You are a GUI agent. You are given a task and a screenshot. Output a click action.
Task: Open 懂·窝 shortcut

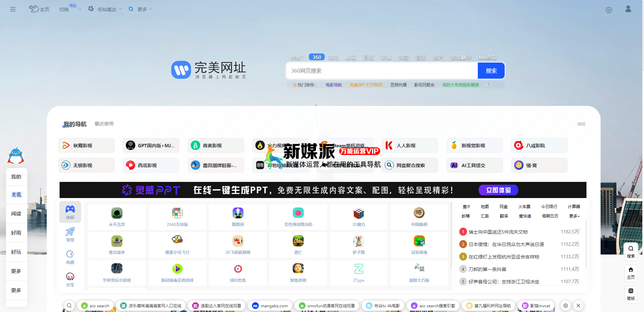point(539,165)
